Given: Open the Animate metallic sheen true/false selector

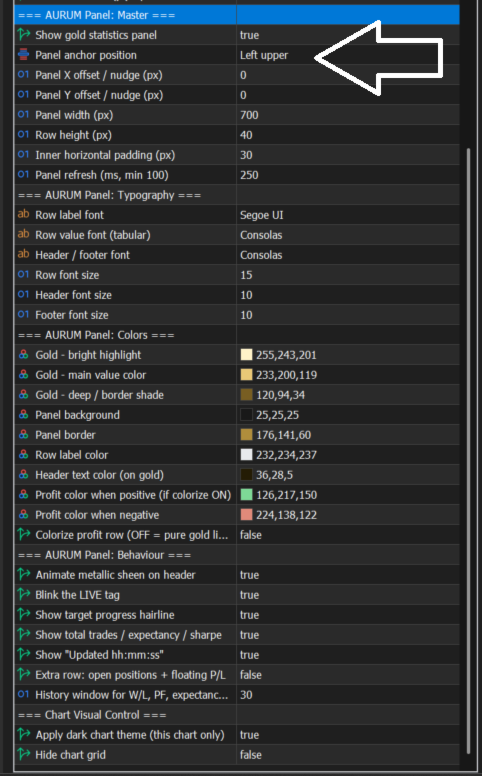Looking at the screenshot, I should (x=348, y=575).
